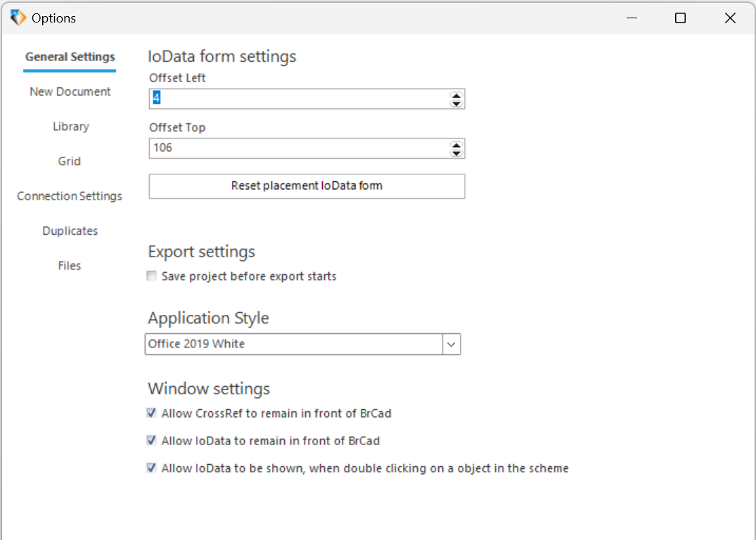756x540 pixels.
Task: Switch to the Files tab
Action: pyautogui.click(x=70, y=265)
